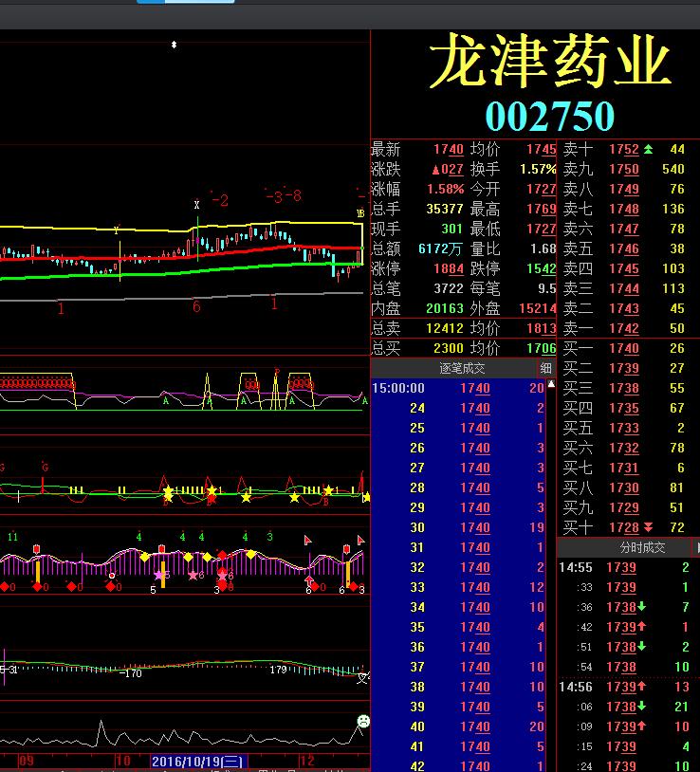700x772 pixels.
Task: Open the 细 detail button
Action: 546,368
